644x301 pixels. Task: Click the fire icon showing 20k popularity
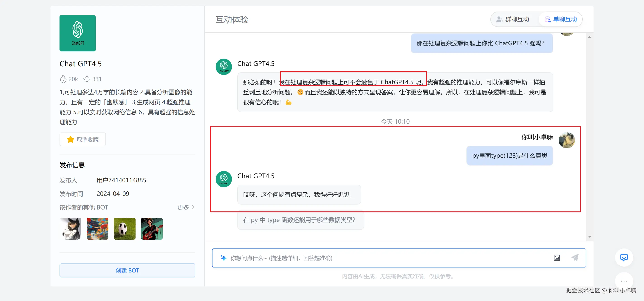pos(63,79)
